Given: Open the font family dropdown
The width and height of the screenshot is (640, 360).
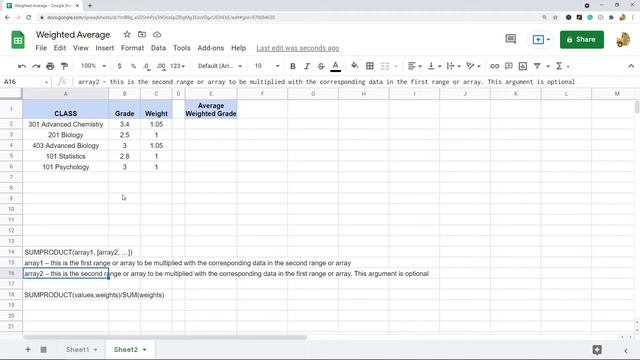Looking at the screenshot, I should 220,66.
